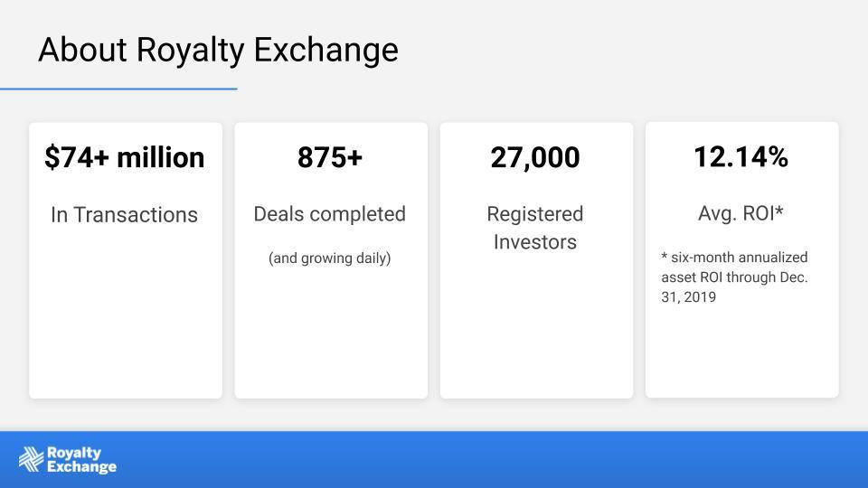Select the Avg. ROI* label
This screenshot has height=488, width=868.
click(x=741, y=213)
